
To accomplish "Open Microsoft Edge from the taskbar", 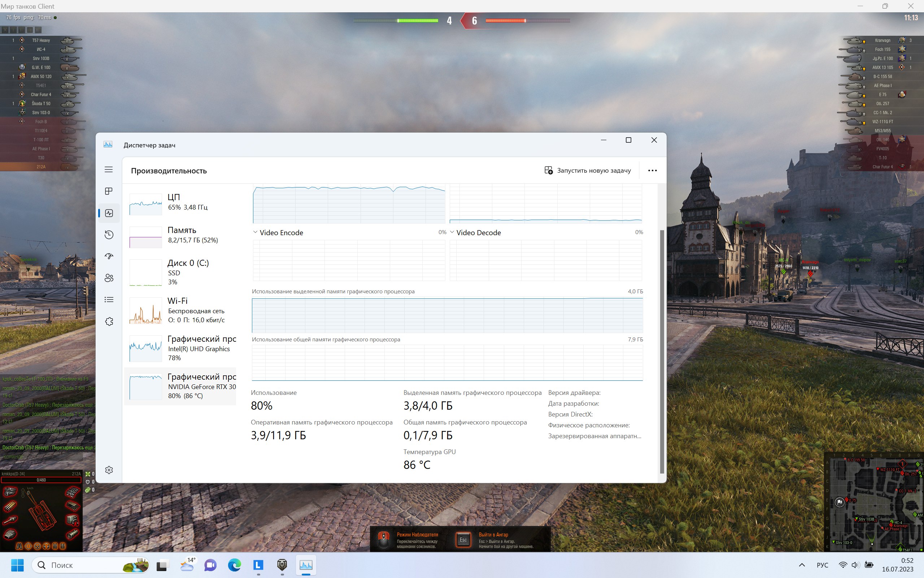I will point(235,565).
